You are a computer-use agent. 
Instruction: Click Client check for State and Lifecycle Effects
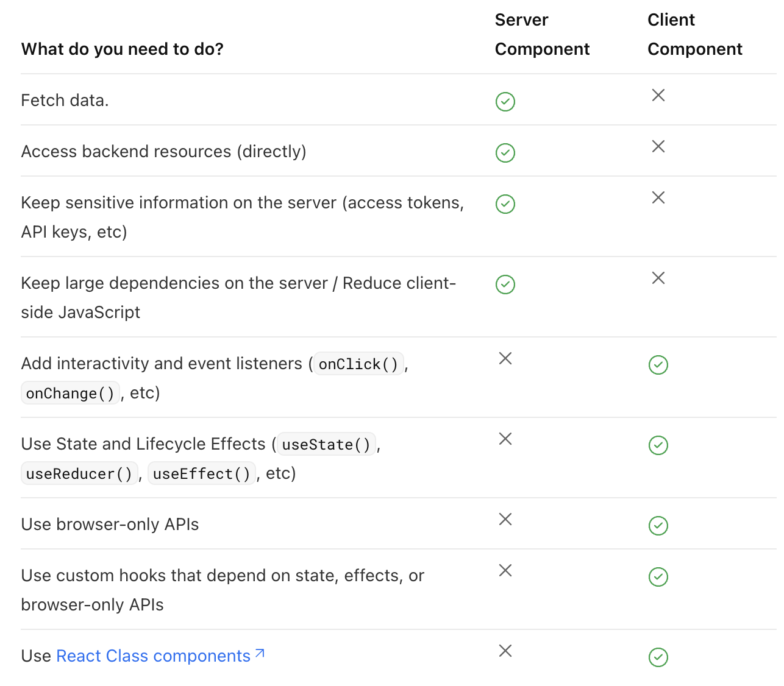[x=658, y=445]
